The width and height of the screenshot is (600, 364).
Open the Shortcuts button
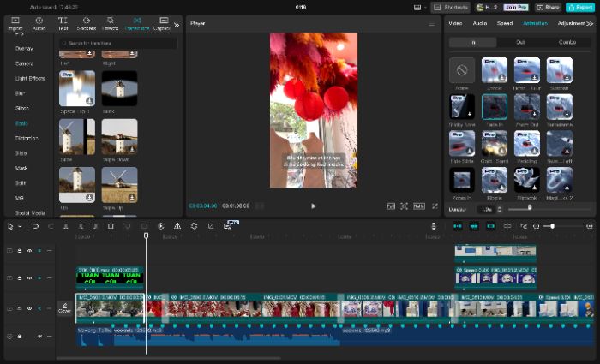point(450,7)
